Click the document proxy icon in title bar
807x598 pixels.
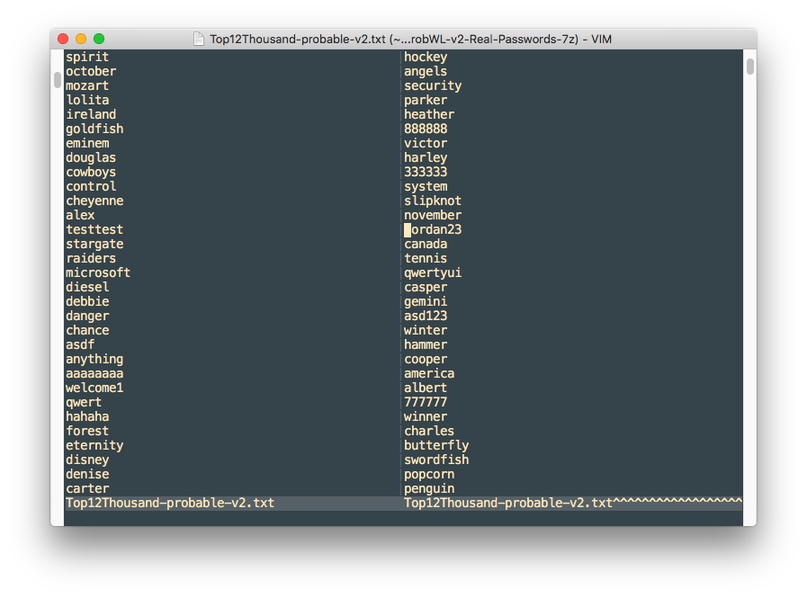tap(198, 39)
